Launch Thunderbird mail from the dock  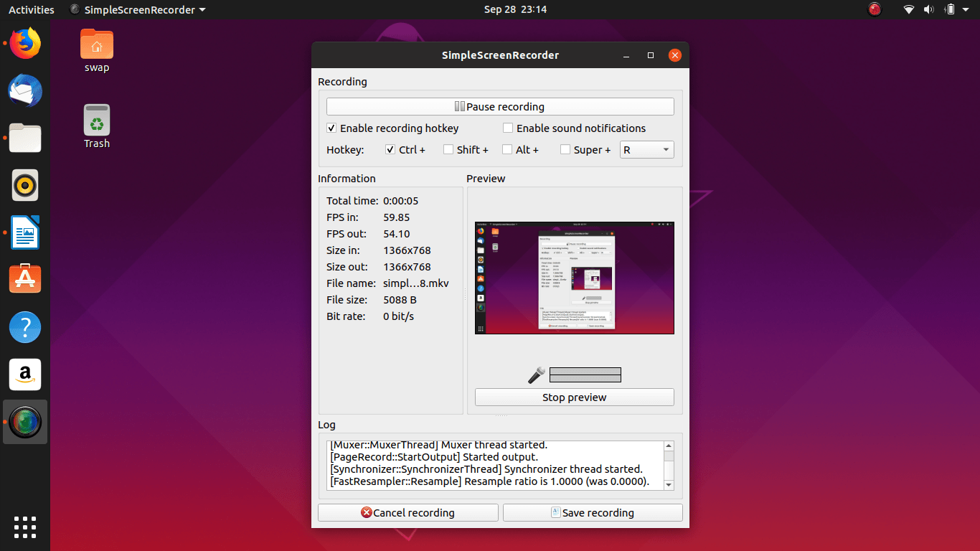(x=25, y=91)
